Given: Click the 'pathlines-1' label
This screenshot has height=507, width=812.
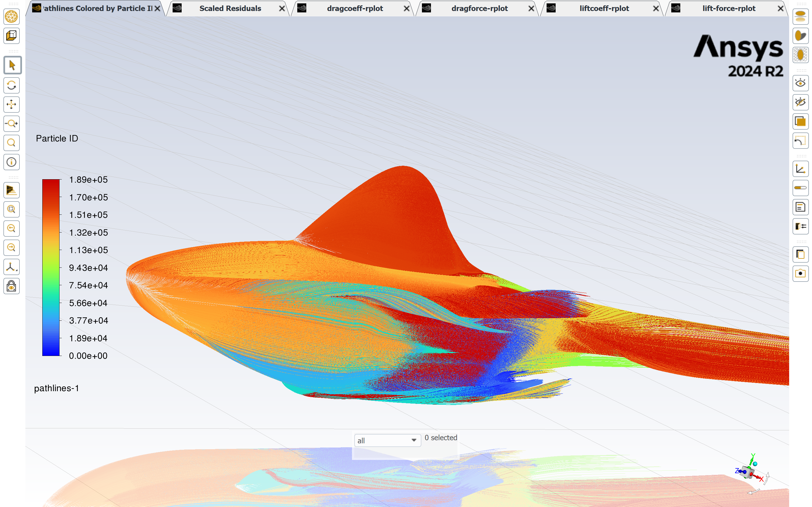Looking at the screenshot, I should click(x=56, y=388).
